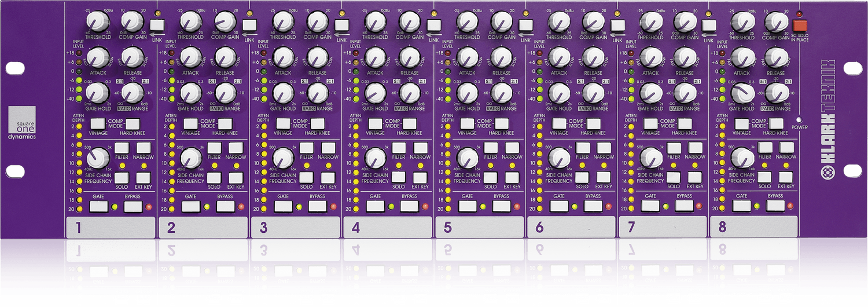Switch on the Gate button on channel 2
Viewport: 868px width, 307px height.
[x=191, y=206]
